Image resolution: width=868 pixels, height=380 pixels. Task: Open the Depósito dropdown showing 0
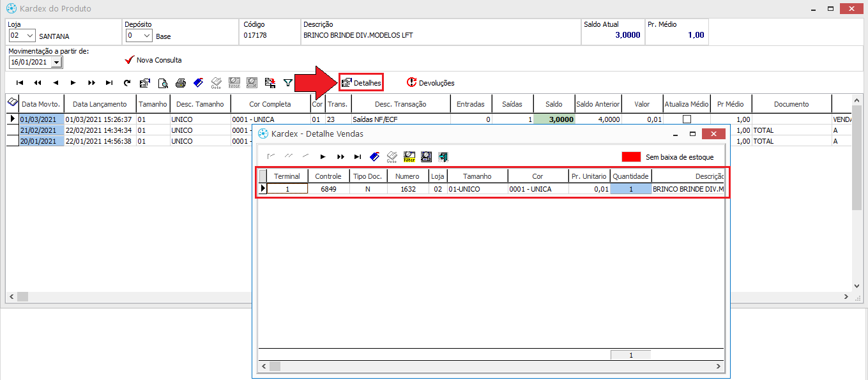(146, 36)
